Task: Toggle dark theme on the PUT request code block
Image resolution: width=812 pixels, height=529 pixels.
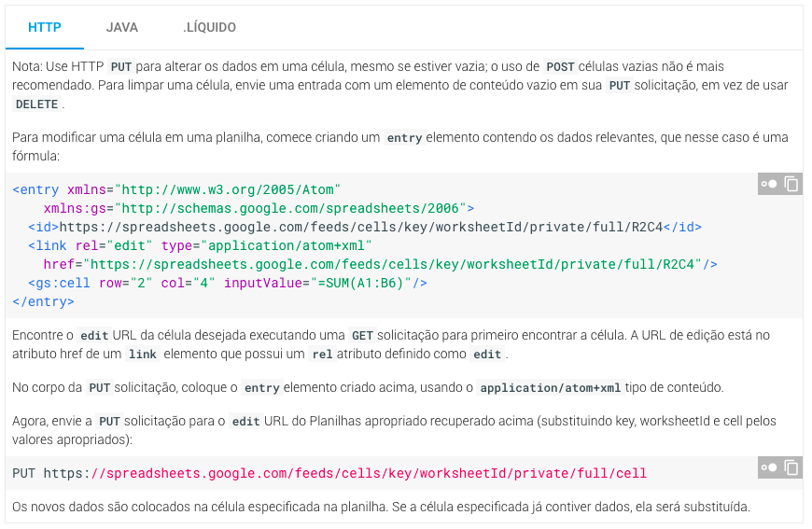Action: coord(768,467)
